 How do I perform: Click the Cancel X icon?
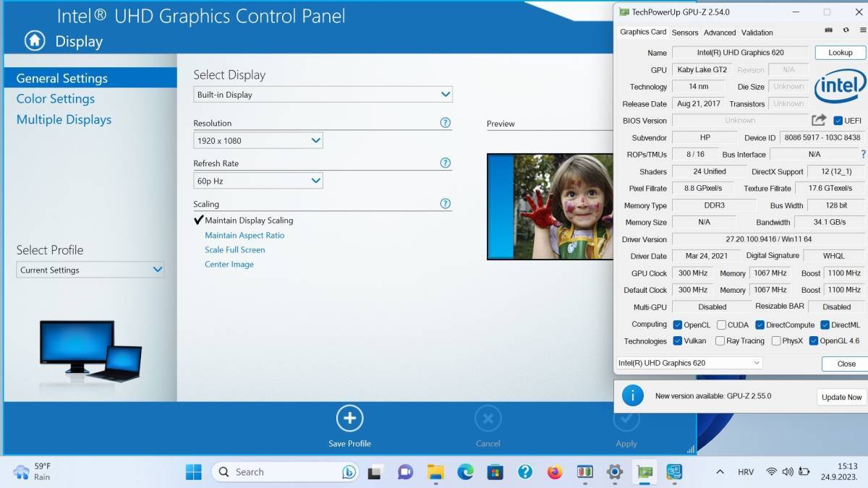tap(488, 418)
